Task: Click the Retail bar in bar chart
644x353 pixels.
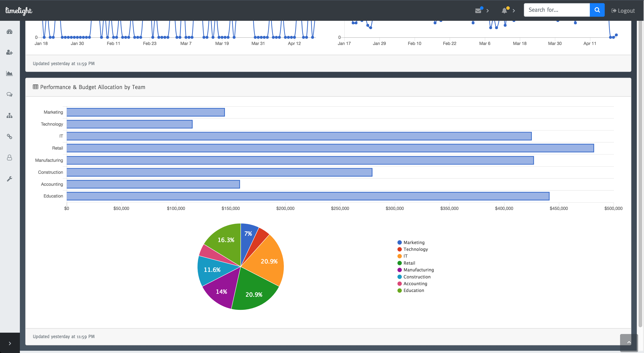Action: (330, 148)
